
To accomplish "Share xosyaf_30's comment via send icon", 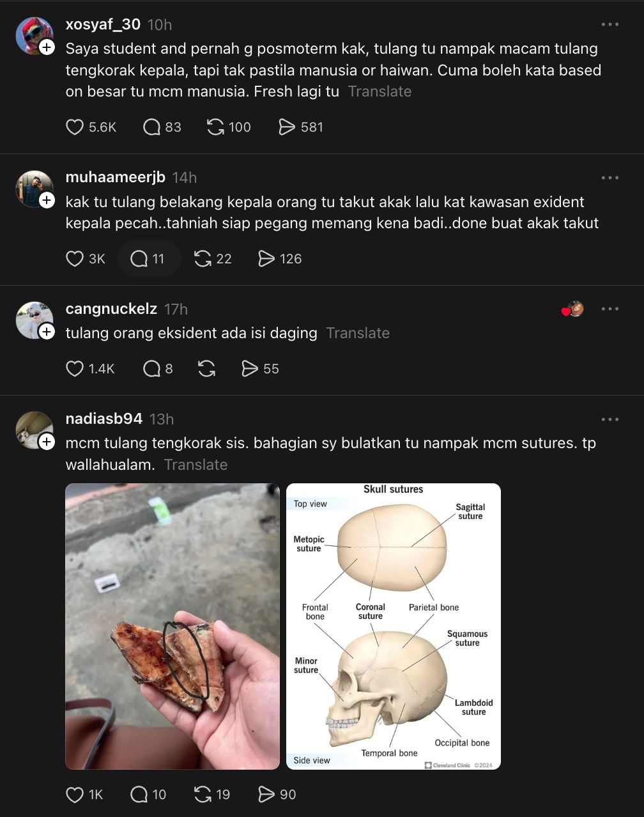I will pos(287,127).
